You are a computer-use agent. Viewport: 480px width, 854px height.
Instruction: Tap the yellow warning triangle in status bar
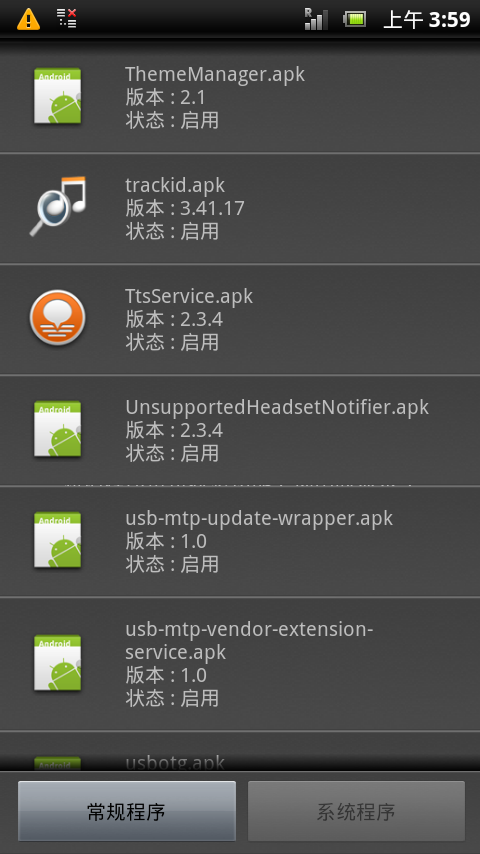coord(28,20)
